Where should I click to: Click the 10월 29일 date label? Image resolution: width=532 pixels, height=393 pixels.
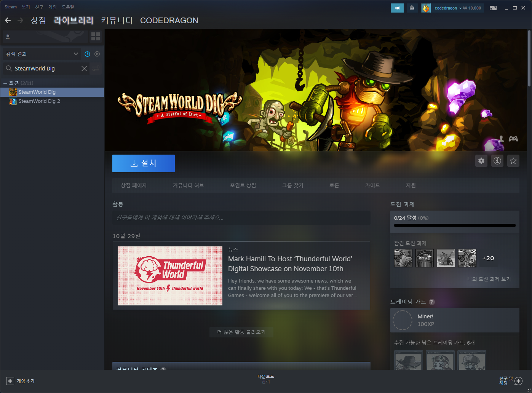click(x=126, y=236)
